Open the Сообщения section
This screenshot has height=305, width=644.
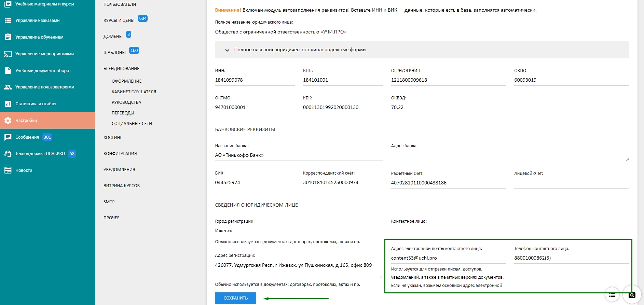click(x=27, y=137)
